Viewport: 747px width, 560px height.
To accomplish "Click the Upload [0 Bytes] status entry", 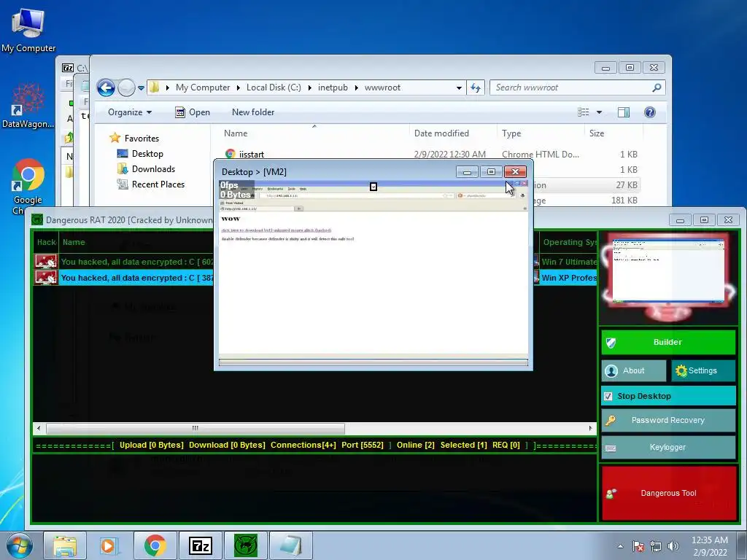I will pyautogui.click(x=152, y=446).
